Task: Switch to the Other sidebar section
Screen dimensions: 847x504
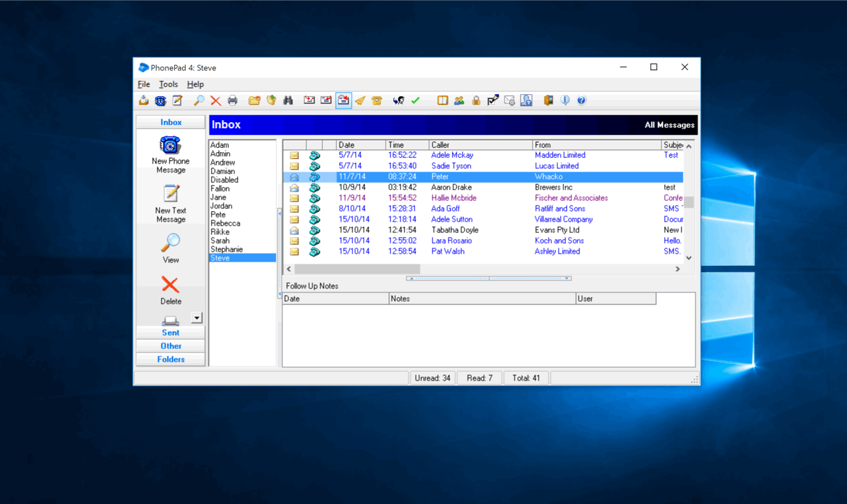Action: click(x=171, y=346)
